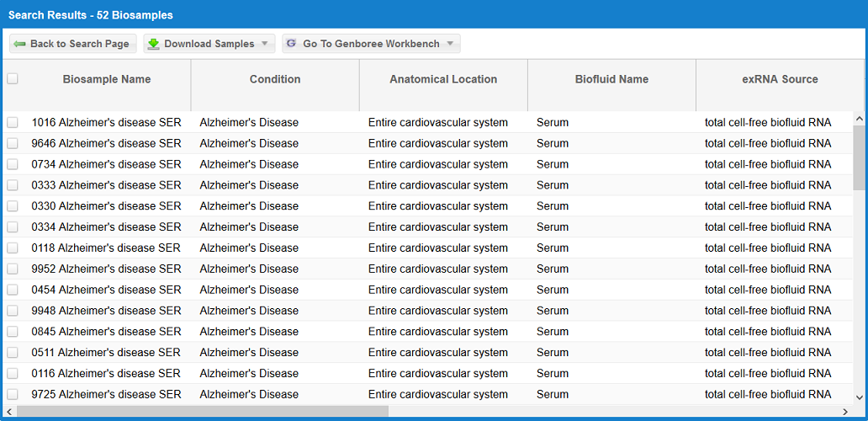Viewport: 868px width, 421px height.
Task: Select checkbox for 0334 Alzheimer's disease SER
Action: (x=13, y=227)
